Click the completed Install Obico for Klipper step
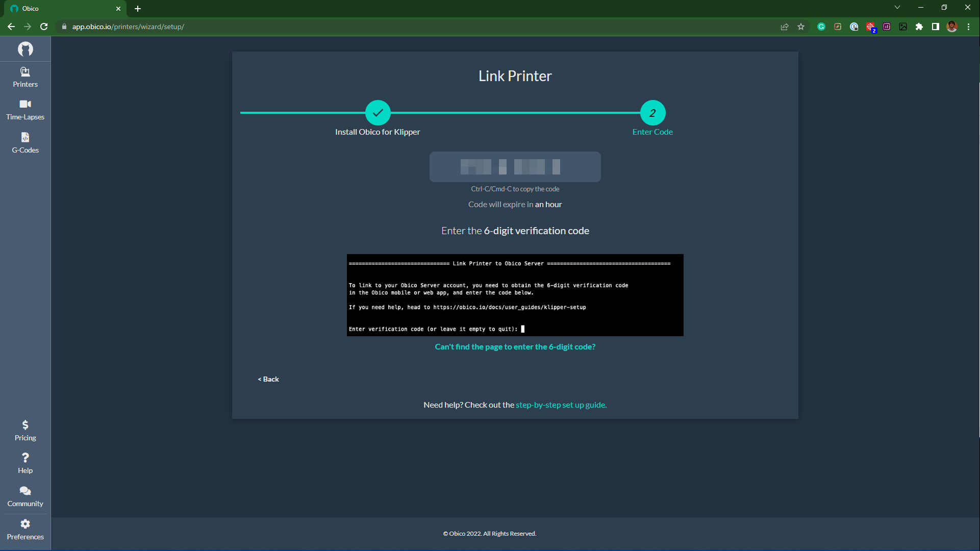This screenshot has height=551, width=980. [378, 113]
